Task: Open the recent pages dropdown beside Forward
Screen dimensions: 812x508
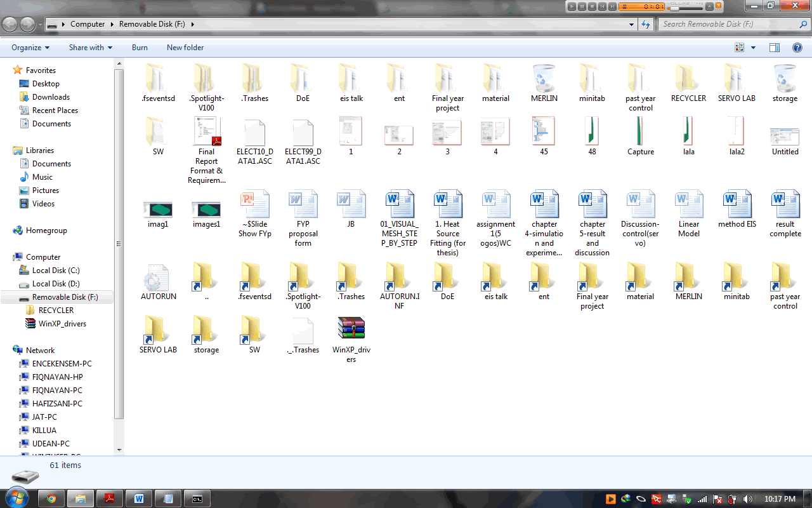Action: click(x=40, y=25)
